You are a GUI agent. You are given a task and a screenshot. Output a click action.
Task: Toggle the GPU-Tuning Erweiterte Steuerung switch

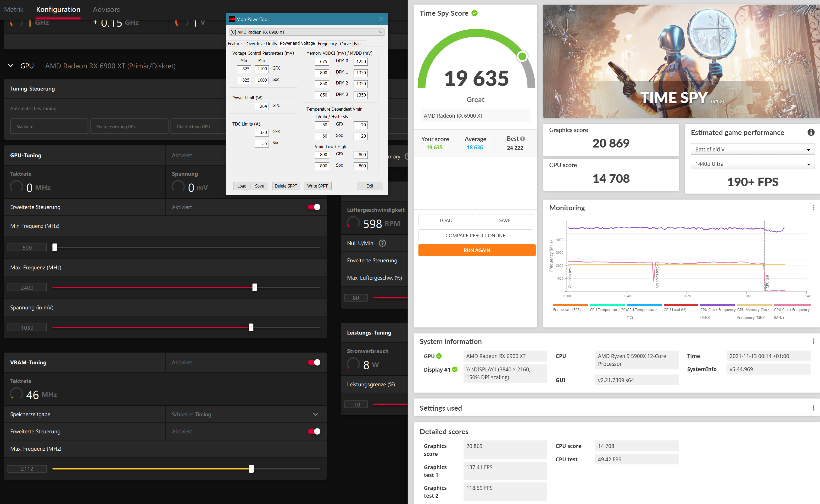[x=314, y=207]
